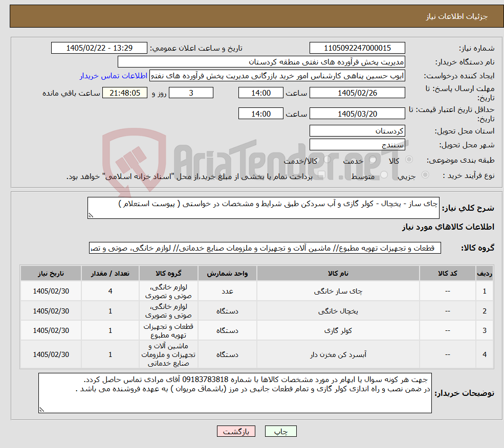Click the item name چای ساز خانگی

338,291
